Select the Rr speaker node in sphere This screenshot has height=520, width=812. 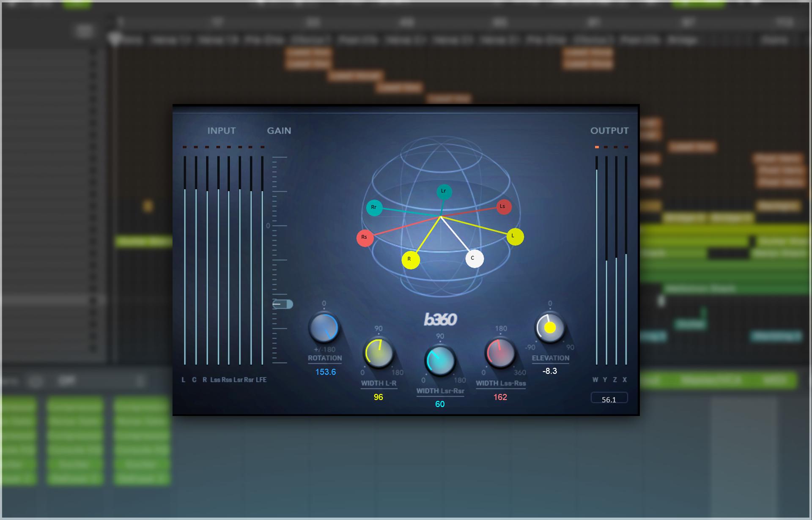click(x=374, y=208)
